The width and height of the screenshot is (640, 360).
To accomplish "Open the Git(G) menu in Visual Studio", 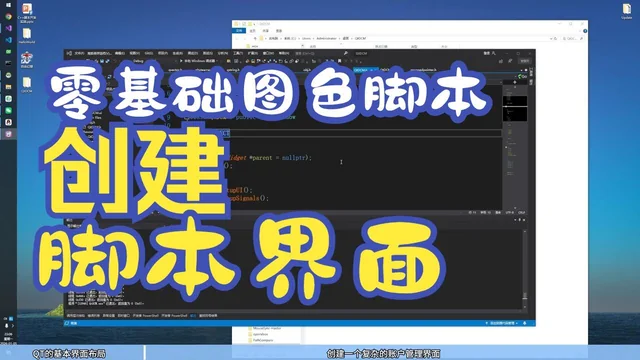I will tap(149, 53).
